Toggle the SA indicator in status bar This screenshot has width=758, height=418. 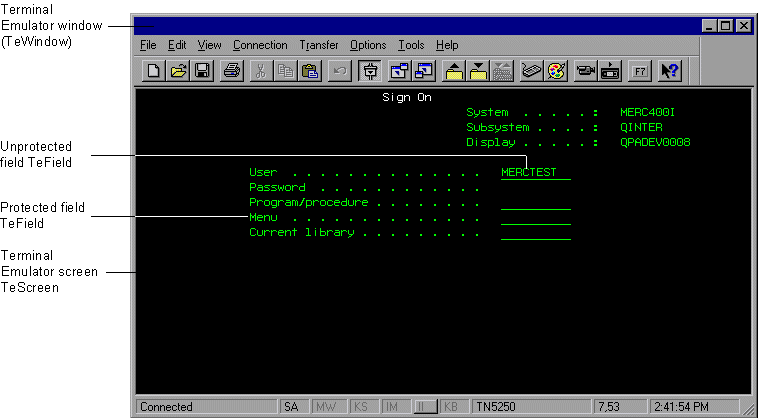(x=291, y=407)
